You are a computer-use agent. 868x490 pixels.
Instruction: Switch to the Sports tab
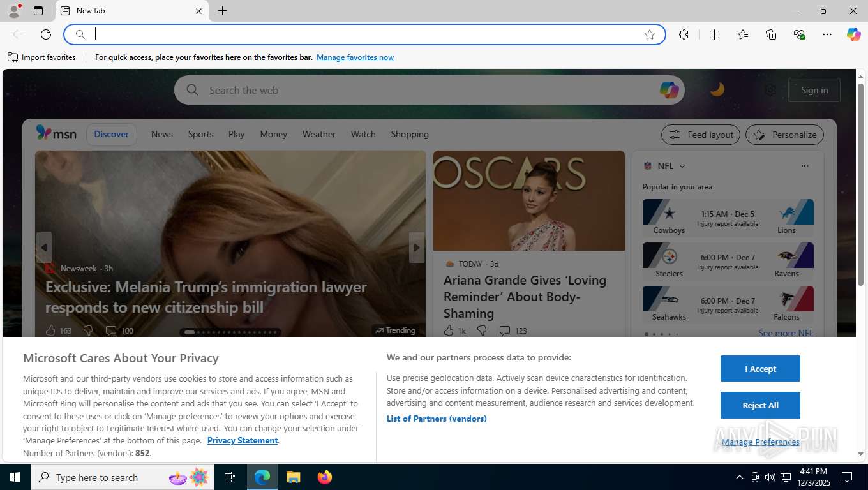pyautogui.click(x=200, y=135)
